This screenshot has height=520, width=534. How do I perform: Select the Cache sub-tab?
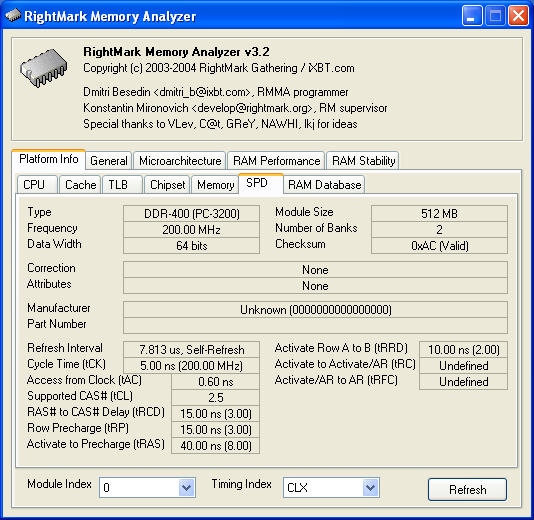tap(80, 185)
